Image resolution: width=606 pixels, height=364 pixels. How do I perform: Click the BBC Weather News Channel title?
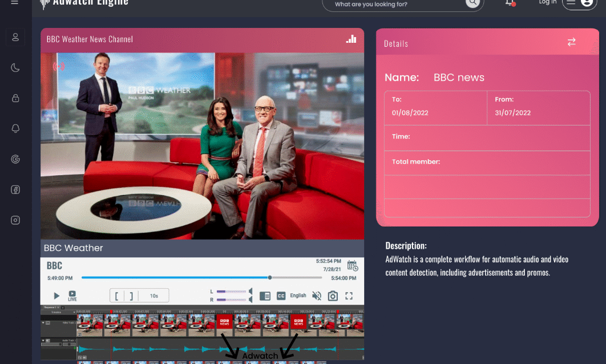(90, 39)
